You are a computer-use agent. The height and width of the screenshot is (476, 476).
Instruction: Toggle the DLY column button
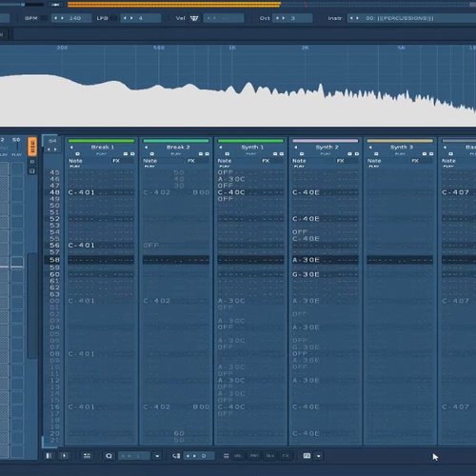pos(270,456)
